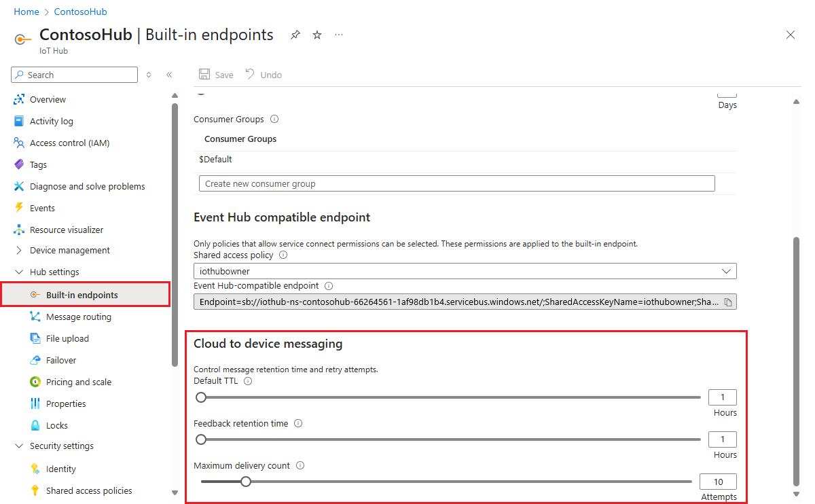Image resolution: width=815 pixels, height=504 pixels.
Task: Pin ContosoHub to the dashboard
Action: 295,35
